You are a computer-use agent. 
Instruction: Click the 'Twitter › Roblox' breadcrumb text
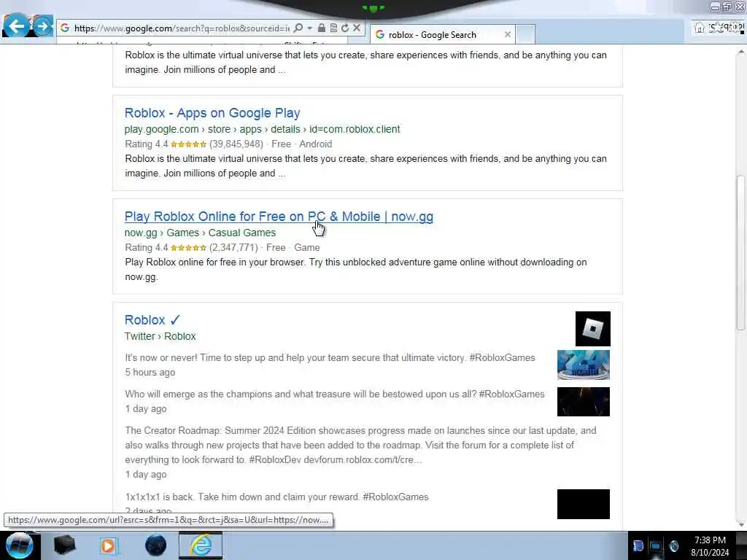160,336
